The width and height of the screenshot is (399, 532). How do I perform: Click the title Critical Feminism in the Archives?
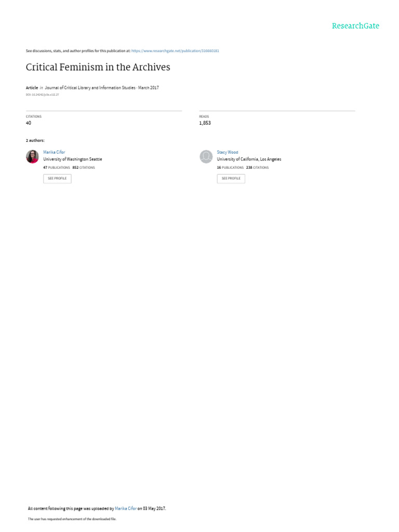click(x=98, y=67)
